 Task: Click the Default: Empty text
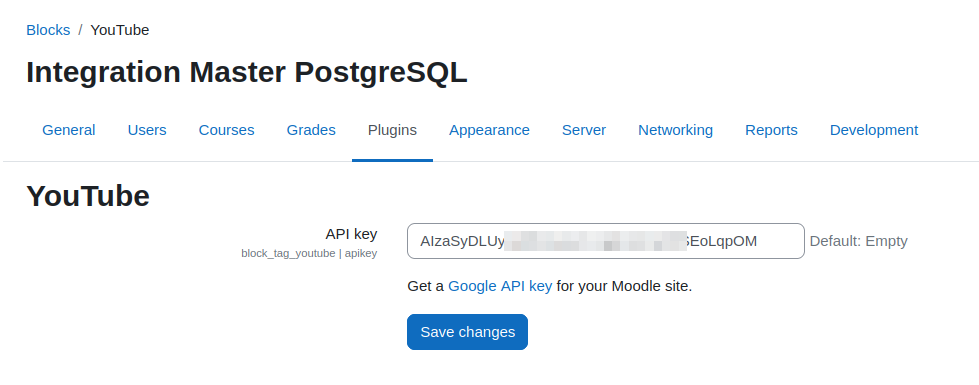[x=858, y=241]
